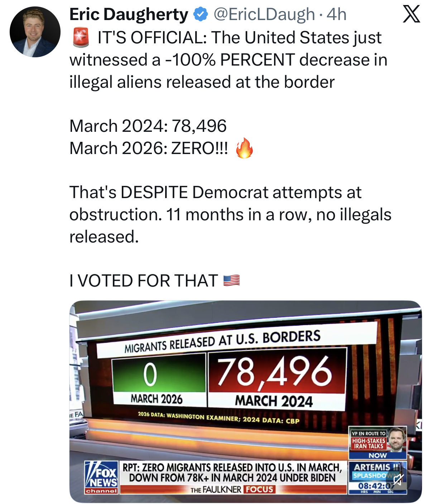Click the "I VOTED FOR THAT" text
The image size is (432, 504).
[x=144, y=280]
